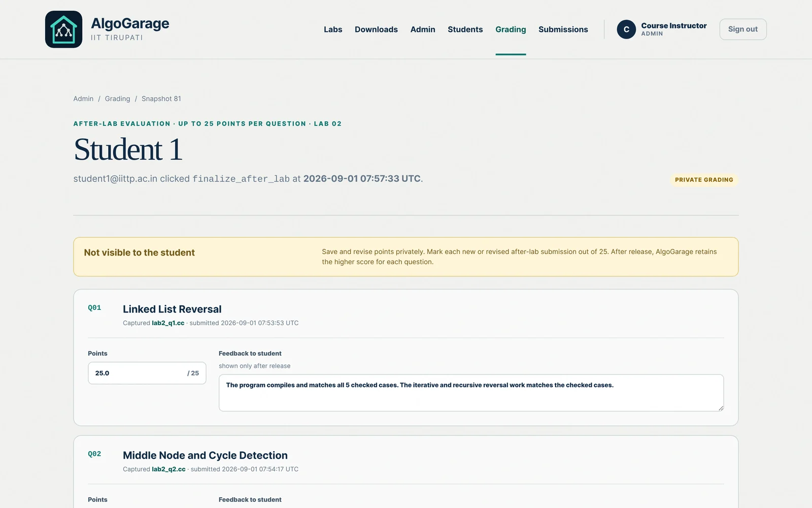This screenshot has height=508, width=812.
Task: Click the PRIVATE GRADING badge
Action: [704, 180]
